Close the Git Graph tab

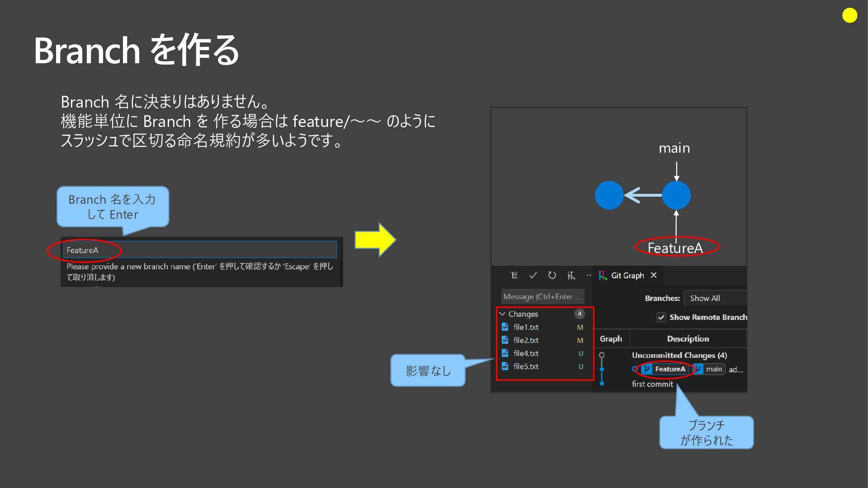click(654, 275)
